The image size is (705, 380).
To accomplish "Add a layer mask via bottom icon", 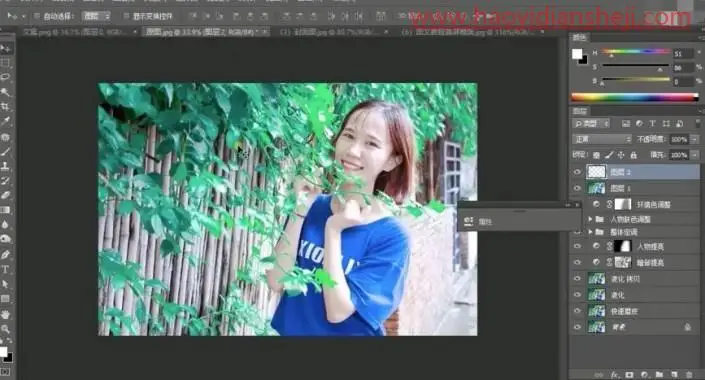I will 629,375.
